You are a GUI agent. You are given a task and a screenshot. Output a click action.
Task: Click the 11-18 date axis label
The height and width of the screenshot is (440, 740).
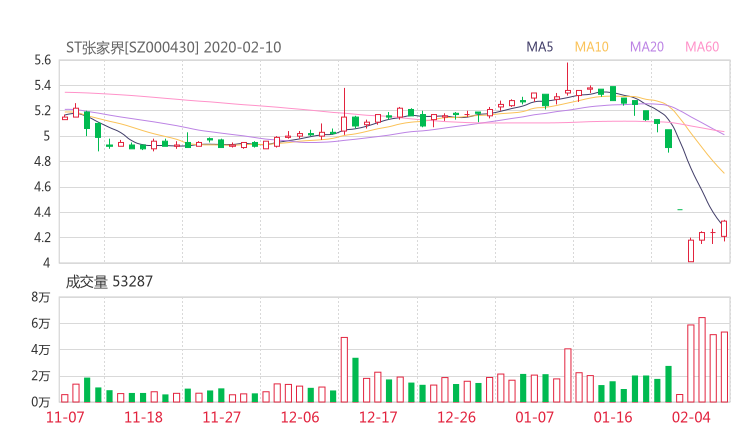point(143,417)
